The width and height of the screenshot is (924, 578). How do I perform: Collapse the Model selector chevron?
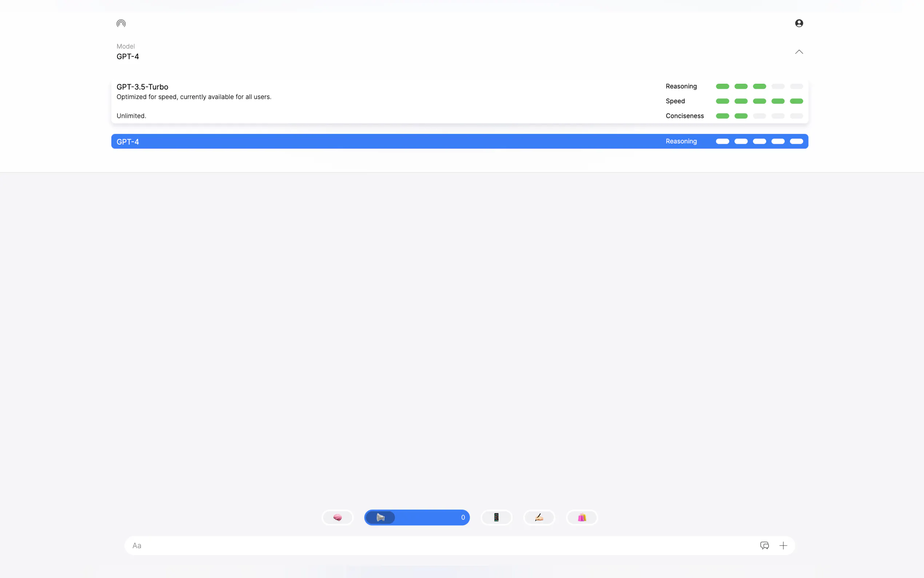[x=799, y=52]
